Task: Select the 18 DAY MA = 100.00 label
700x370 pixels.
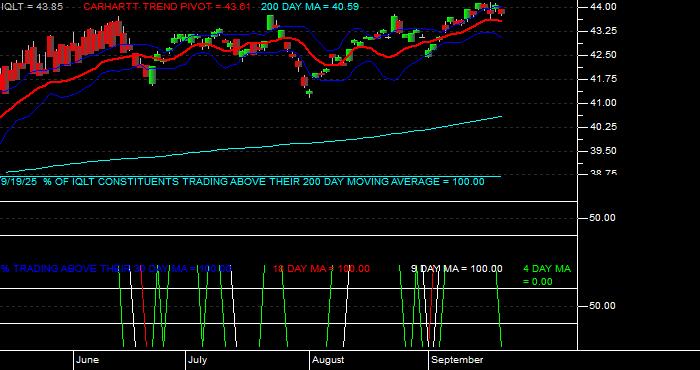Action: (x=321, y=269)
